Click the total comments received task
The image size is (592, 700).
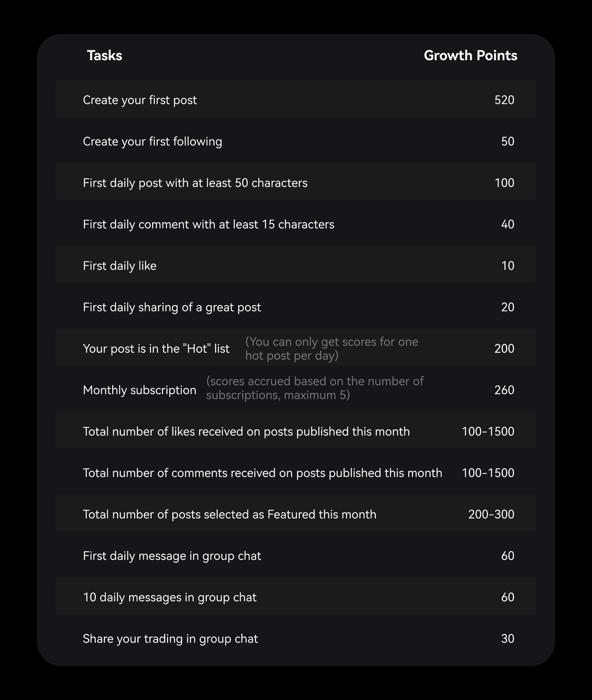tap(263, 473)
